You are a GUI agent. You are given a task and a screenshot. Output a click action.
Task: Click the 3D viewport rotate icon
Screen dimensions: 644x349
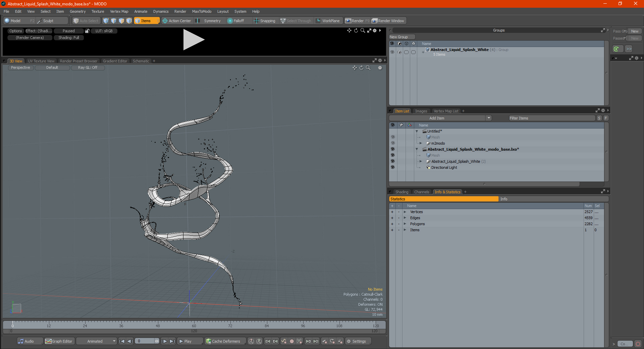pyautogui.click(x=362, y=68)
